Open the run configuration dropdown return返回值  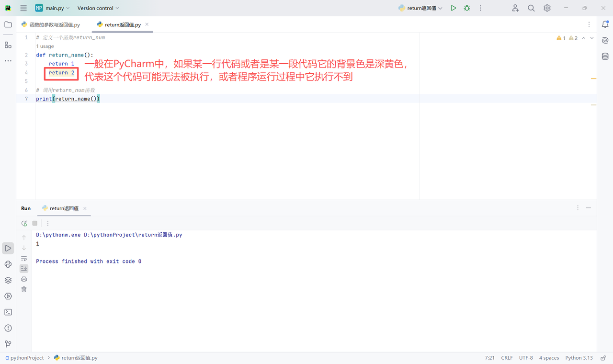420,8
